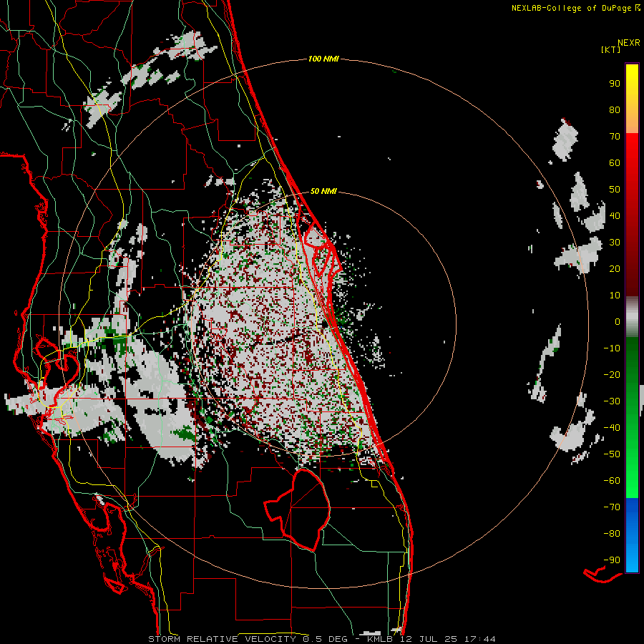
Task: Click the 10 value on the velocity scale
Action: (x=615, y=296)
